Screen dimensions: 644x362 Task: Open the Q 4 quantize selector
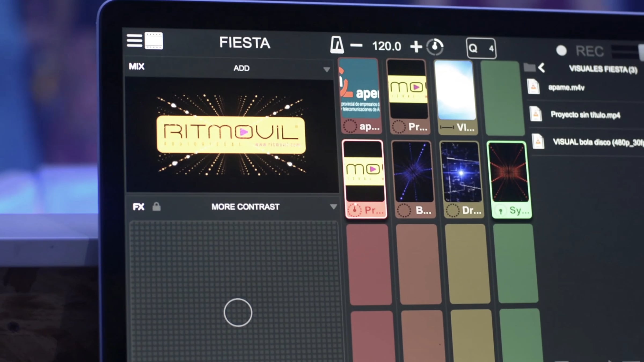481,49
